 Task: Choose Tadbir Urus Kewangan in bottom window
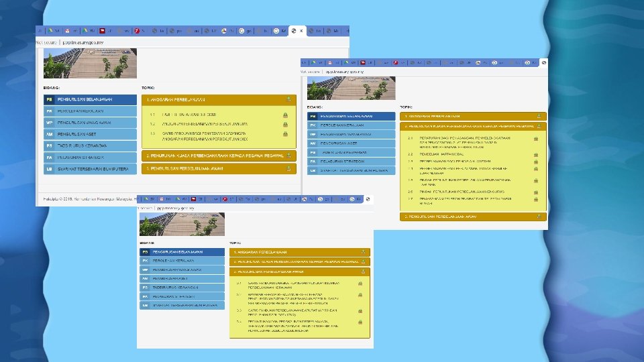pyautogui.click(x=182, y=288)
